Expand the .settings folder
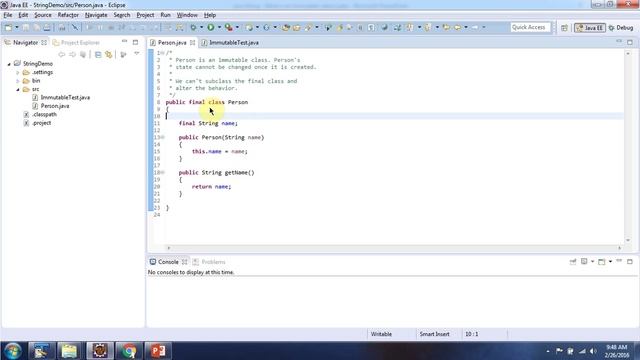This screenshot has height=360, width=640. [x=18, y=73]
